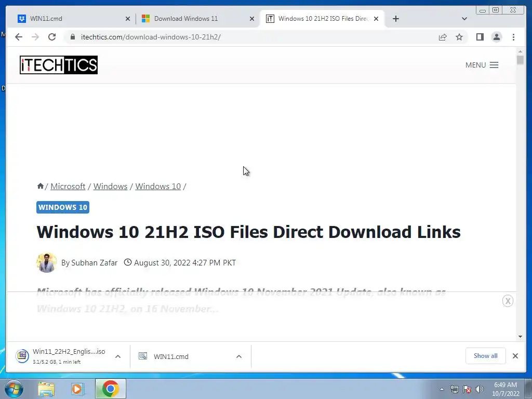Click the Chrome taskbar icon

(x=110, y=389)
